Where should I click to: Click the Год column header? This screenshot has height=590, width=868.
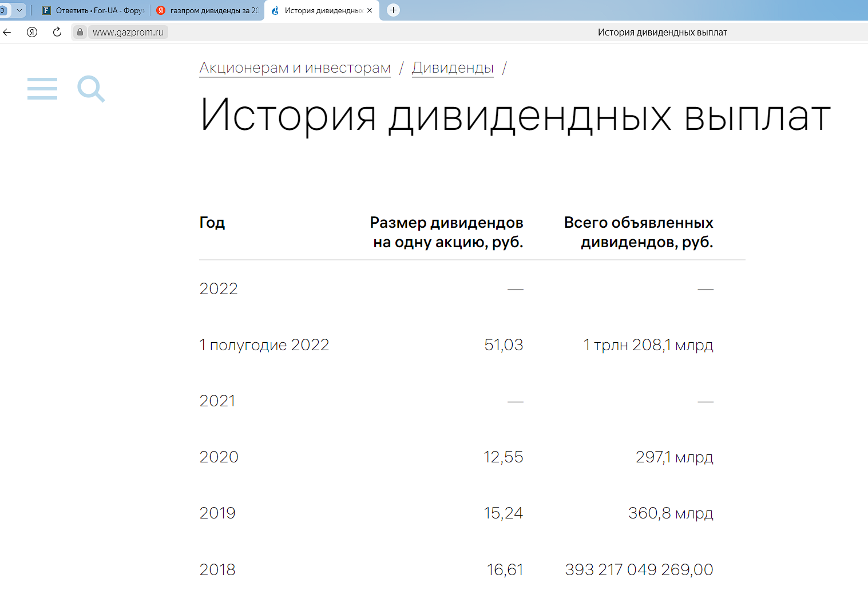(x=212, y=223)
